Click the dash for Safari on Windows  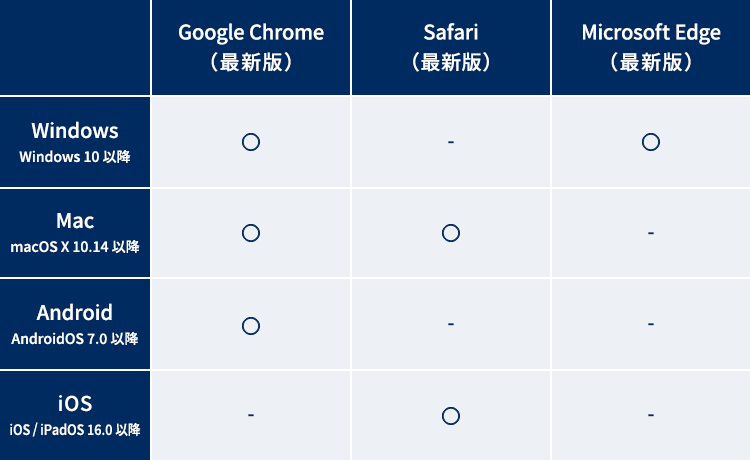tap(451, 142)
